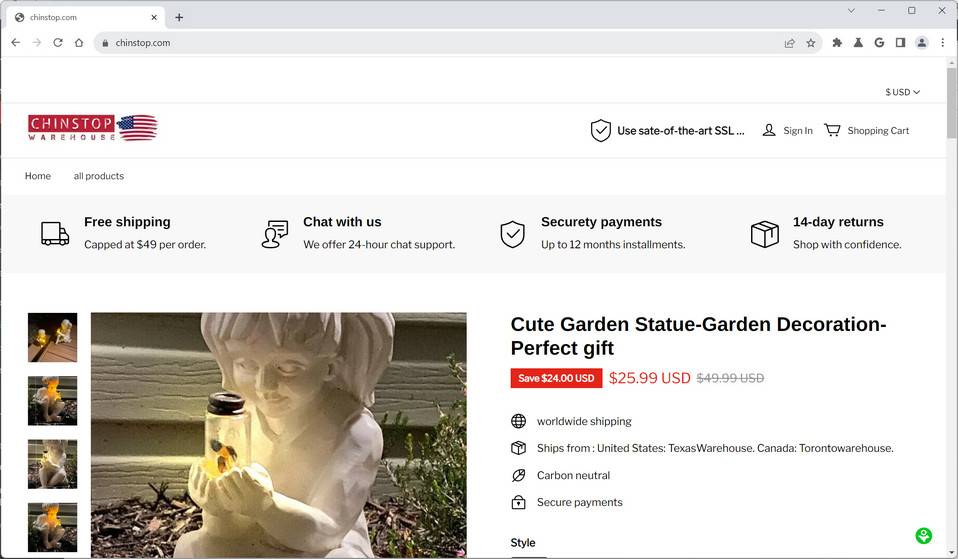Select the fourth product thumbnail

pyautogui.click(x=53, y=527)
